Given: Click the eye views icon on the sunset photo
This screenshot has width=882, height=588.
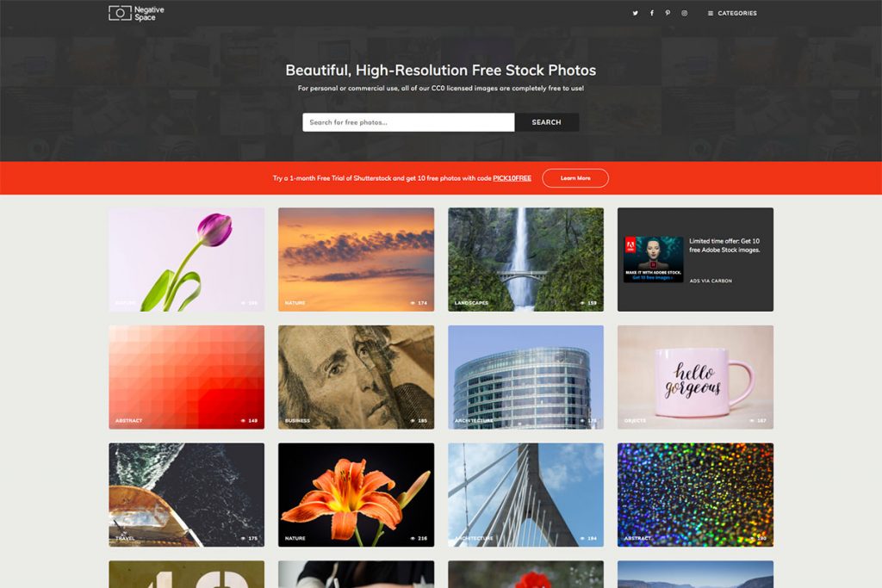Looking at the screenshot, I should tap(413, 303).
